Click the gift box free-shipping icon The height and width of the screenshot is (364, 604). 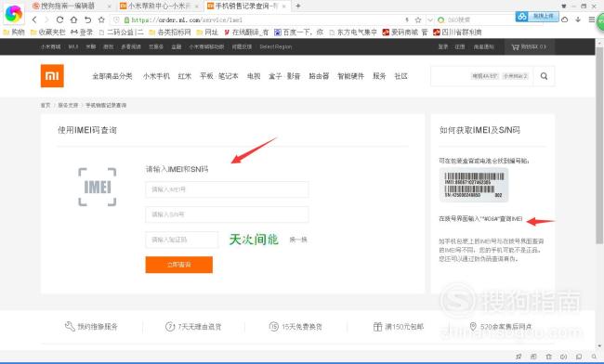click(x=377, y=327)
